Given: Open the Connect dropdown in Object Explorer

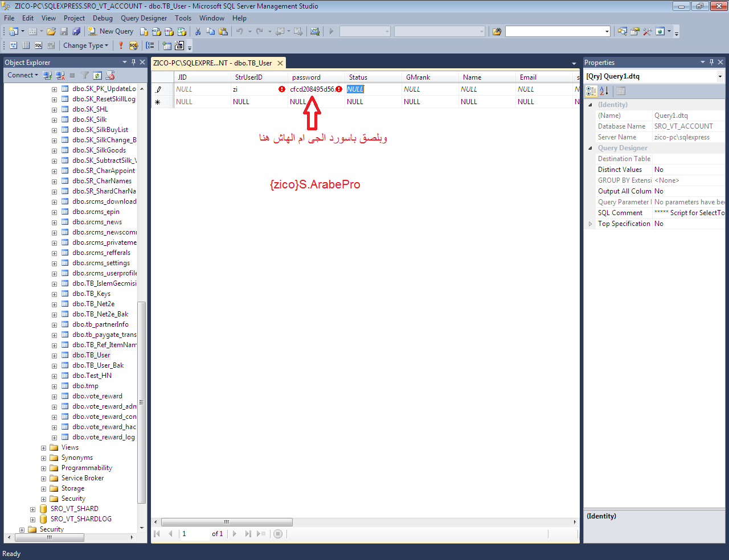Looking at the screenshot, I should point(23,75).
